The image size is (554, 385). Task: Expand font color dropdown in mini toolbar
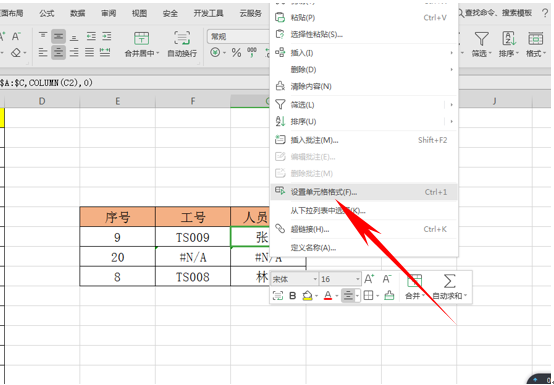click(x=337, y=296)
